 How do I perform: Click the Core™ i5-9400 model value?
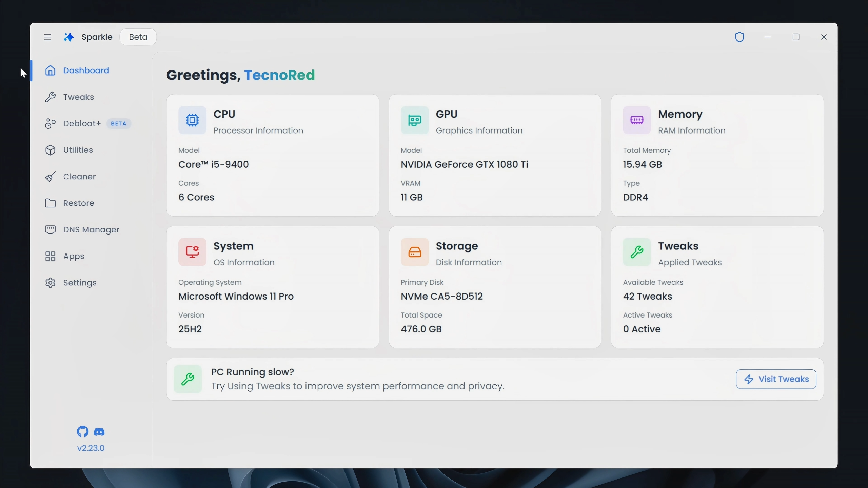tap(214, 164)
